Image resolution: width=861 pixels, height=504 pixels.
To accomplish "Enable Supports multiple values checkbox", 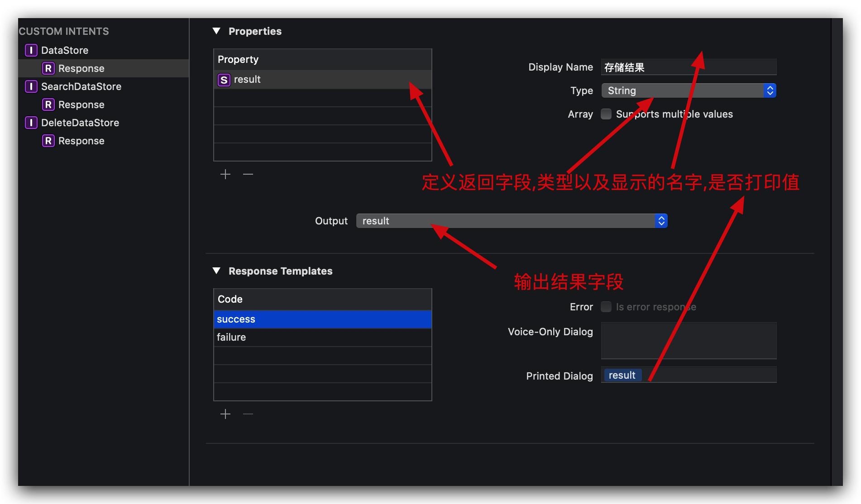I will [606, 114].
